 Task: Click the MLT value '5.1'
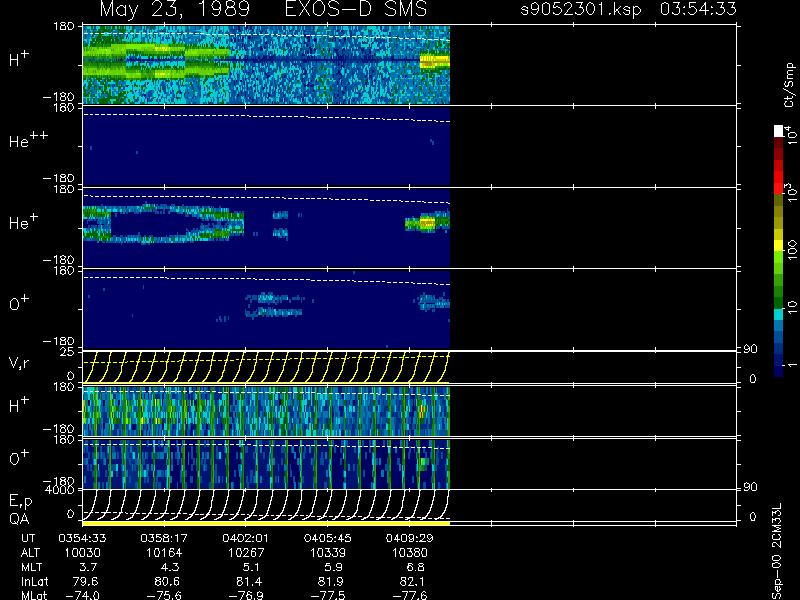point(253,567)
